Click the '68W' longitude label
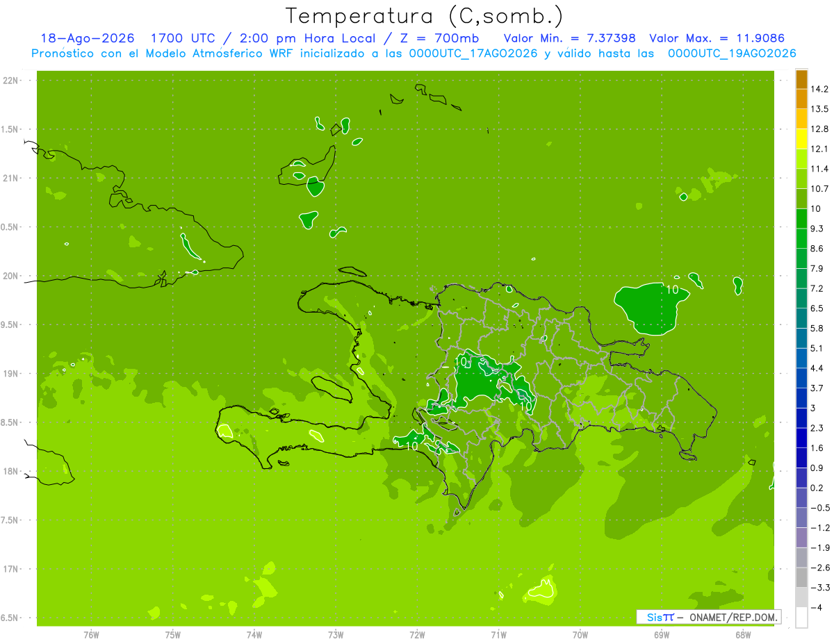The image size is (834, 644). click(x=742, y=635)
